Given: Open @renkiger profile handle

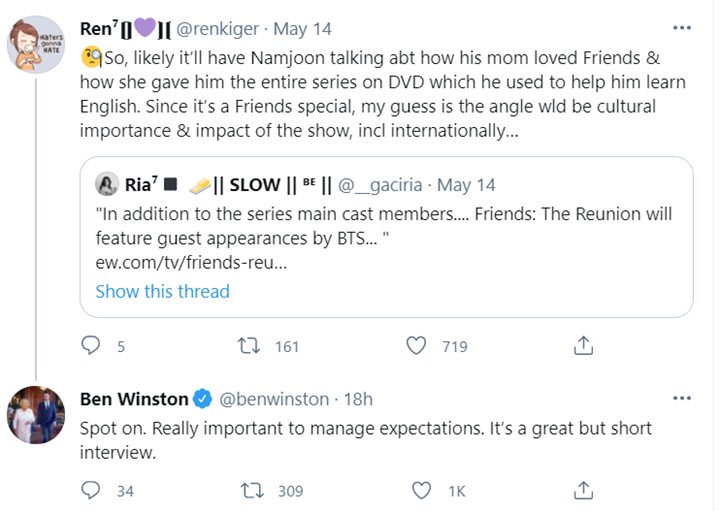Looking at the screenshot, I should coord(219,29).
